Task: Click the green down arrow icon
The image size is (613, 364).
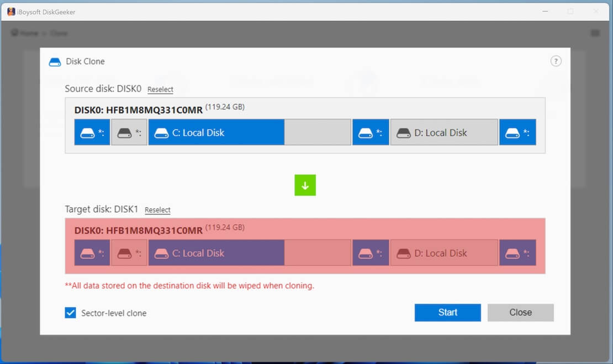Action: 305,185
